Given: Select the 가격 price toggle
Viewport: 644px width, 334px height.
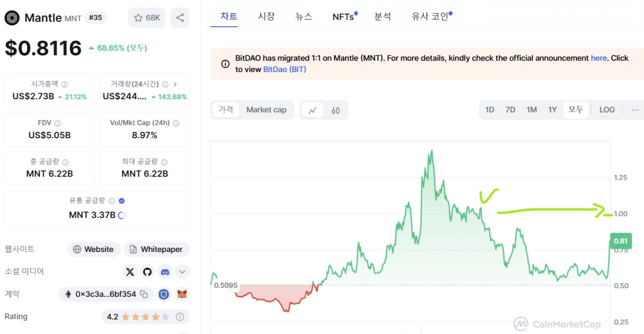Looking at the screenshot, I should [x=226, y=110].
